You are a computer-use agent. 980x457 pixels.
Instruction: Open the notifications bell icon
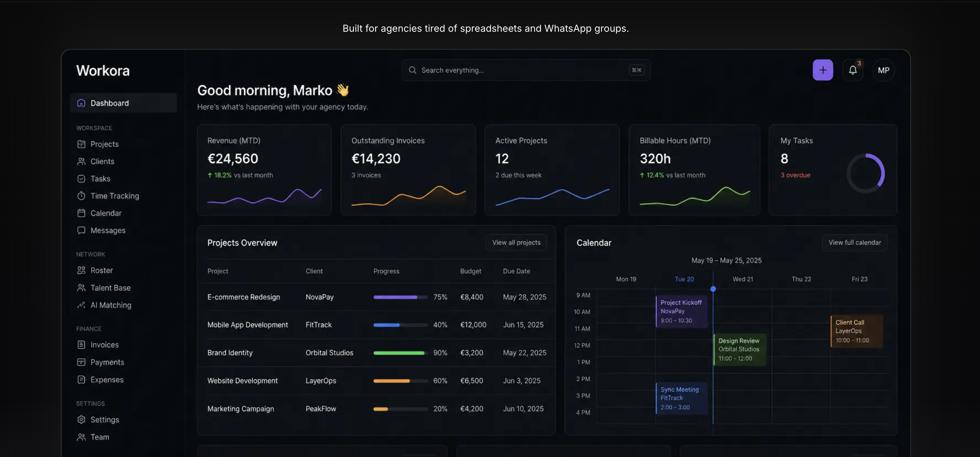click(x=853, y=70)
